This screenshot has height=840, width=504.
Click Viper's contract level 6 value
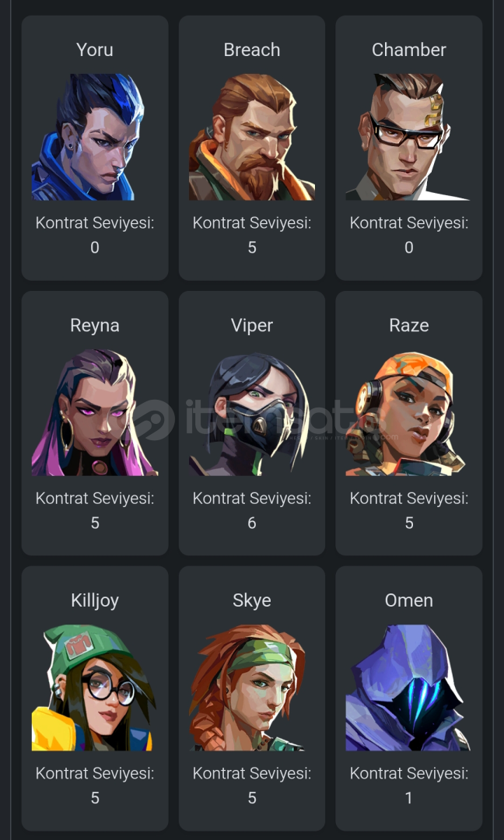click(x=252, y=523)
